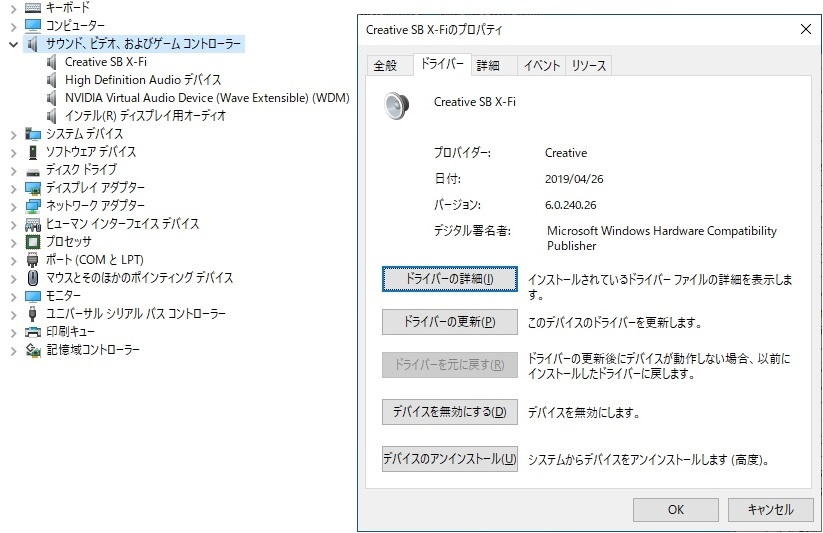Click the システム デバイス folder icon
The width and height of the screenshot is (823, 533).
pyautogui.click(x=33, y=134)
